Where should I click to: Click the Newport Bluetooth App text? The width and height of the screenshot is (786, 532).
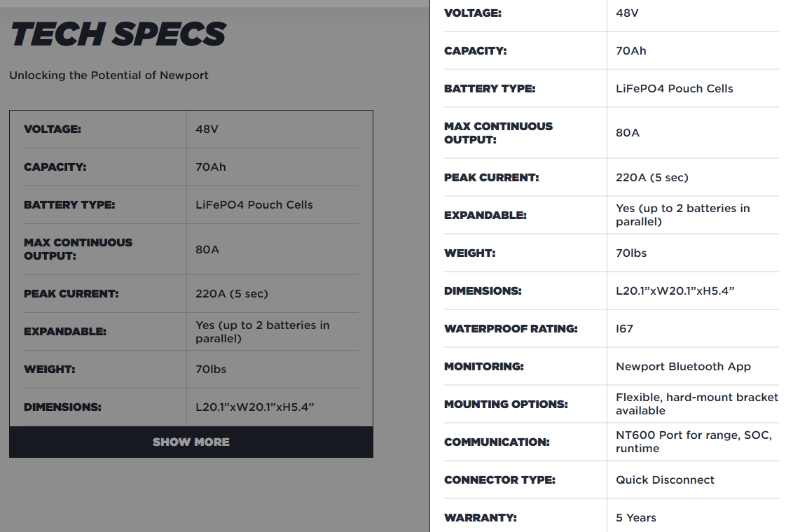click(683, 366)
